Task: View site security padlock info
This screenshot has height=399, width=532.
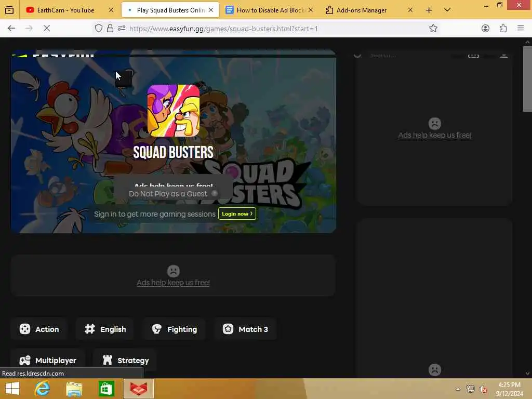Action: tap(110, 29)
